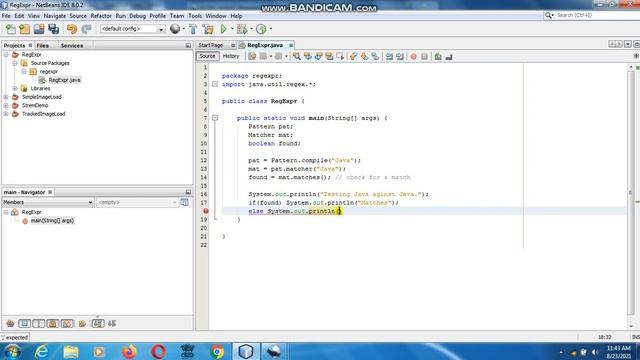Click the Shift Line Left icon

389,56
